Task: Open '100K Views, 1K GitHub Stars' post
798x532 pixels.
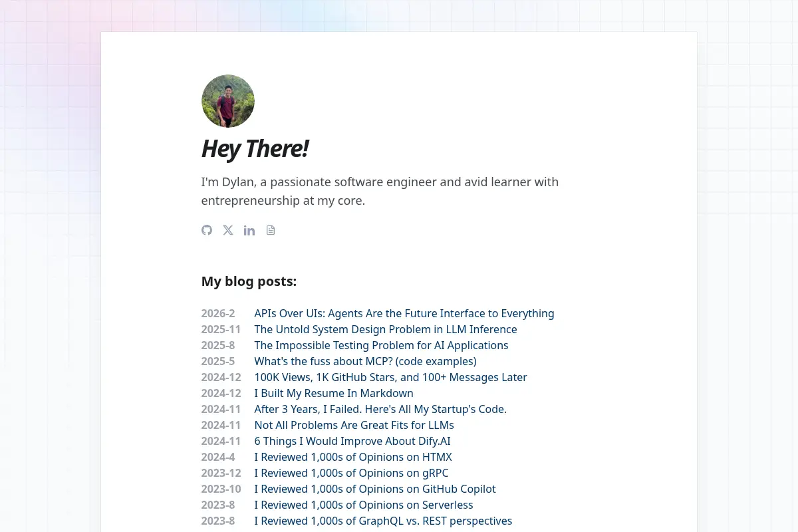Action: click(390, 377)
